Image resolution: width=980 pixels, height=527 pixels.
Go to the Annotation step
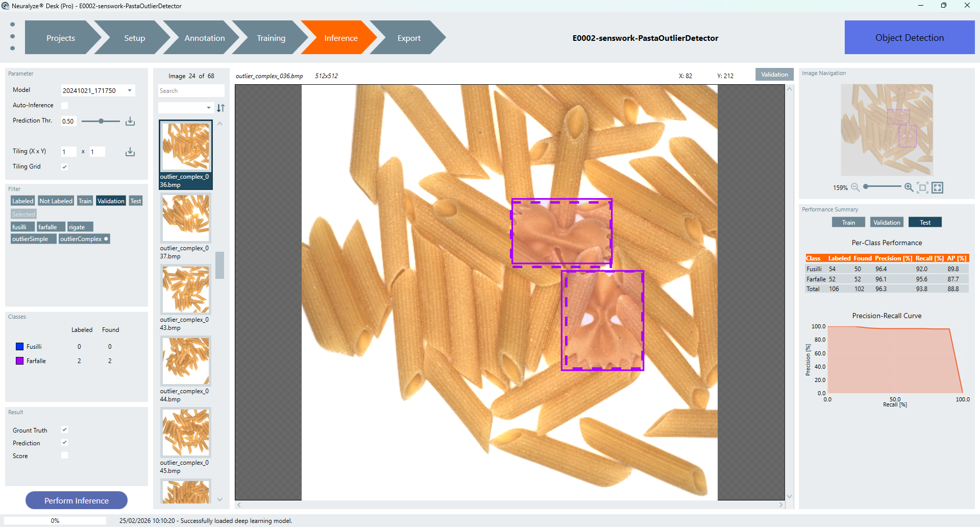tap(204, 38)
